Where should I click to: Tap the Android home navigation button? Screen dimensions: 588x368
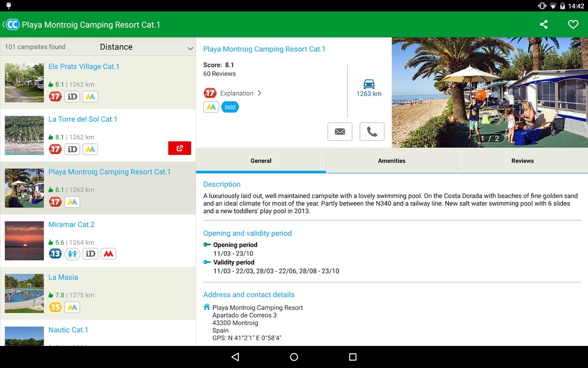click(x=294, y=357)
